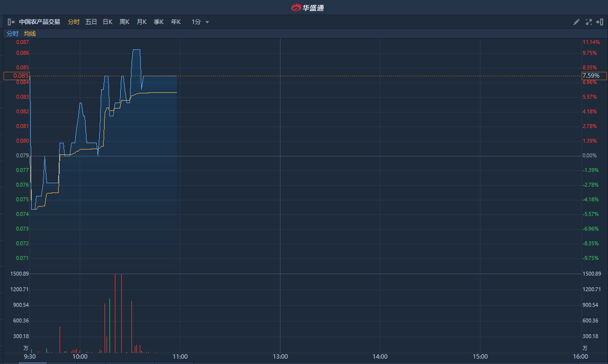Select the 周K weekly candlestick tab
This screenshot has width=608, height=364.
(125, 22)
